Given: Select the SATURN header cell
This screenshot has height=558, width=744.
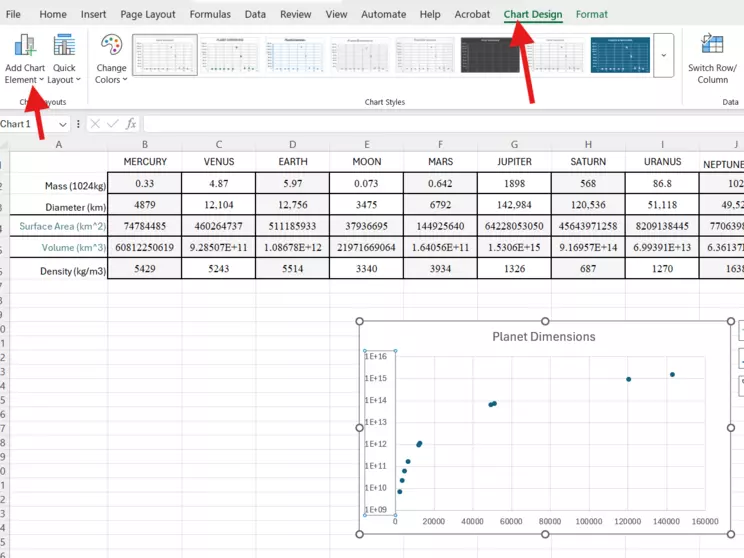Looking at the screenshot, I should 588,162.
